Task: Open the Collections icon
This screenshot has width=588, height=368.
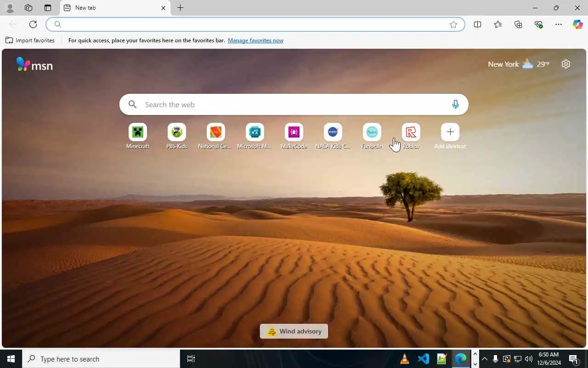Action: [518, 24]
